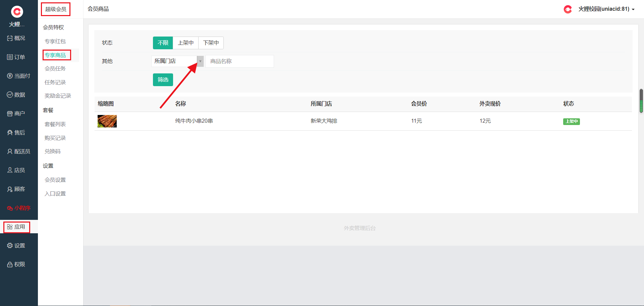644x306 pixels.
Task: Click store cell 新荣大鸡排
Action: [x=324, y=121]
